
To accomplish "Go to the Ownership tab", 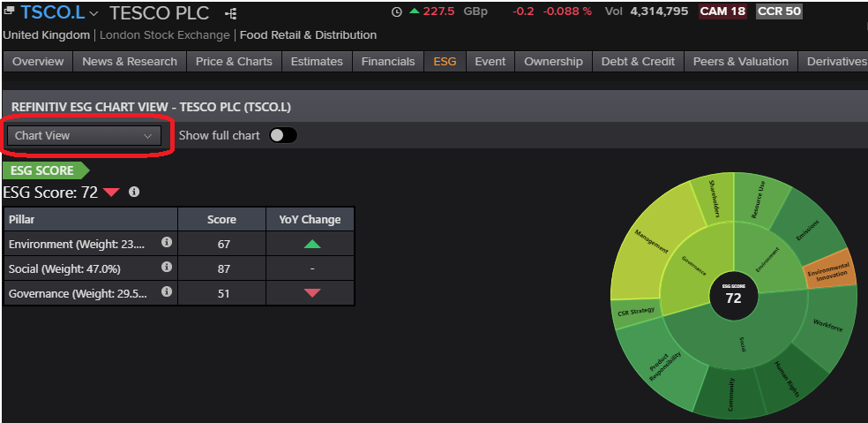I will (553, 62).
